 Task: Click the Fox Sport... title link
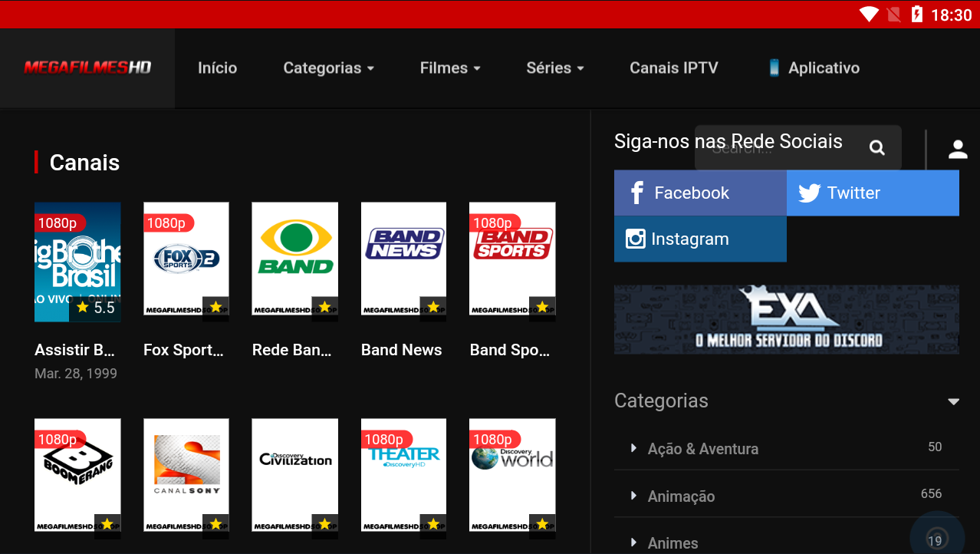[183, 350]
